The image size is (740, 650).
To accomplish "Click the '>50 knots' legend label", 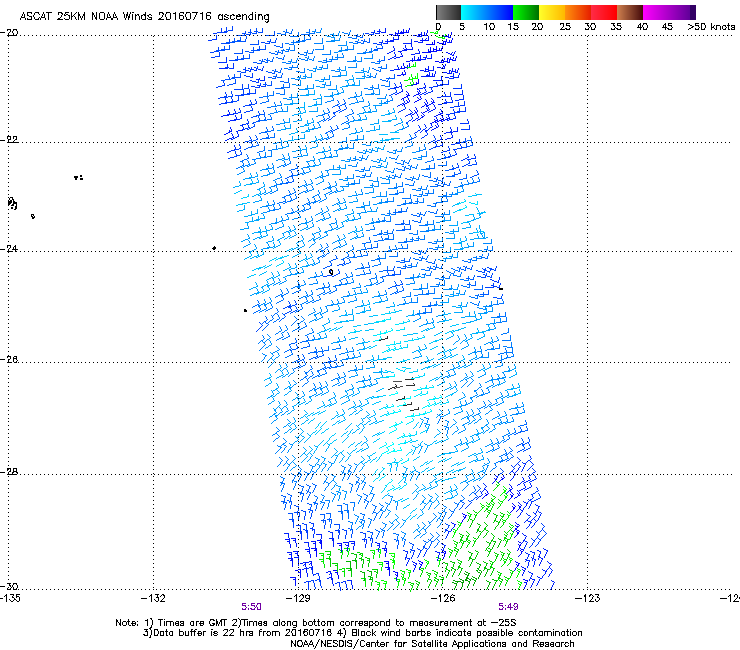I will (x=711, y=27).
